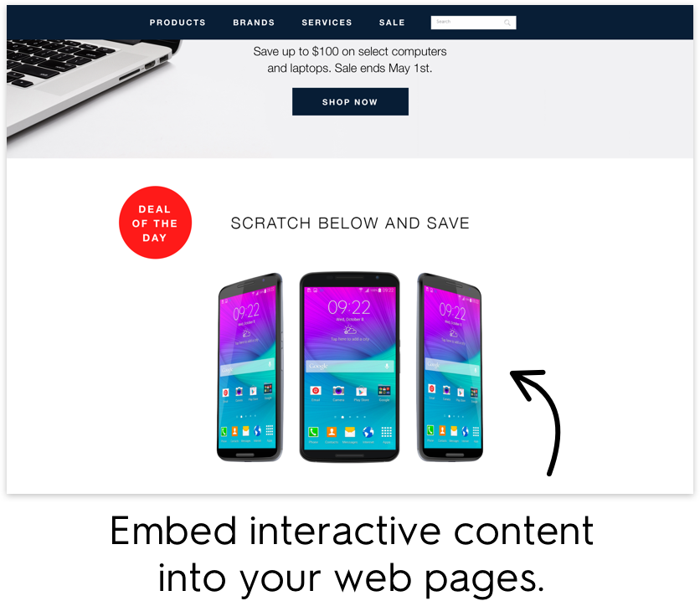The image size is (700, 601).
Task: Click into the Search input field
Action: point(469,23)
